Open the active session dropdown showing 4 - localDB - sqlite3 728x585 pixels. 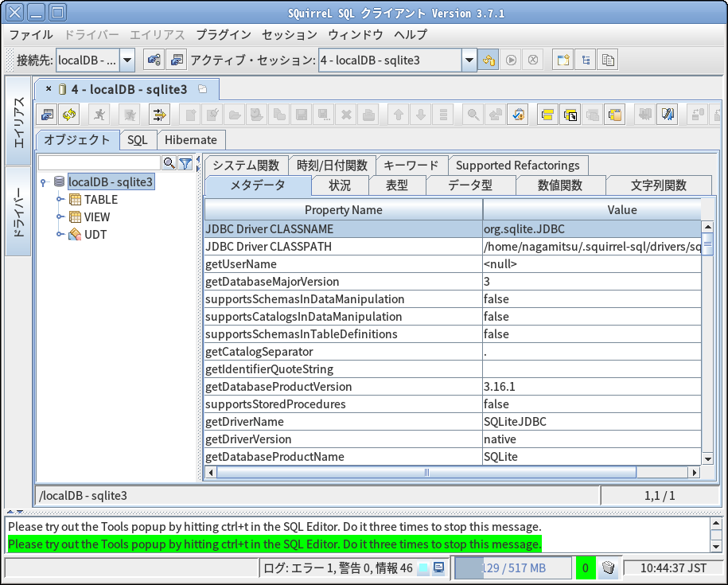pos(469,60)
